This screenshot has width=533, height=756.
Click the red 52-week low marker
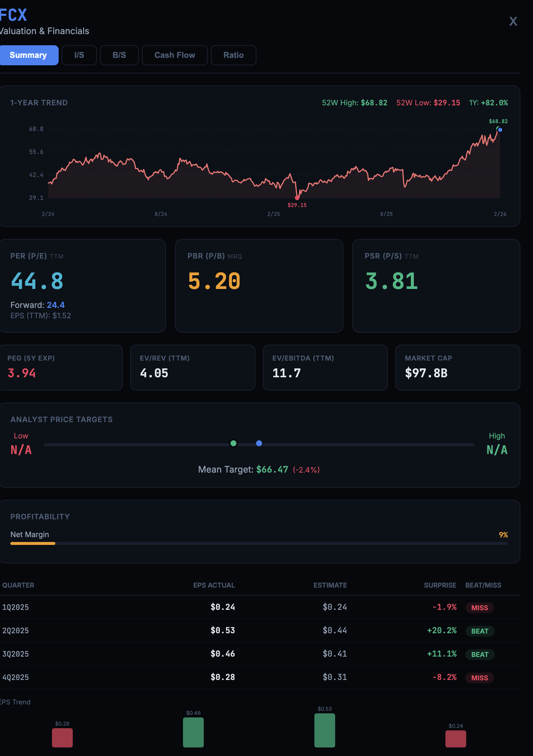click(297, 198)
